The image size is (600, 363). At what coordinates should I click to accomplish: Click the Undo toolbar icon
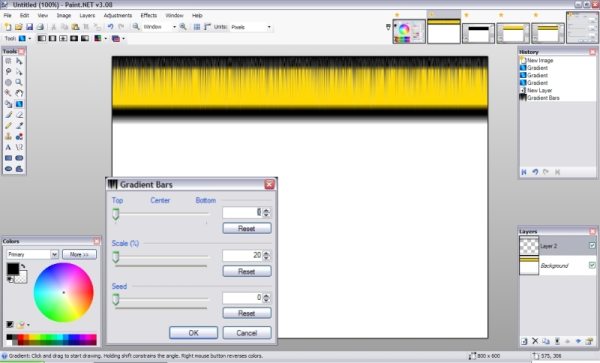[110, 27]
